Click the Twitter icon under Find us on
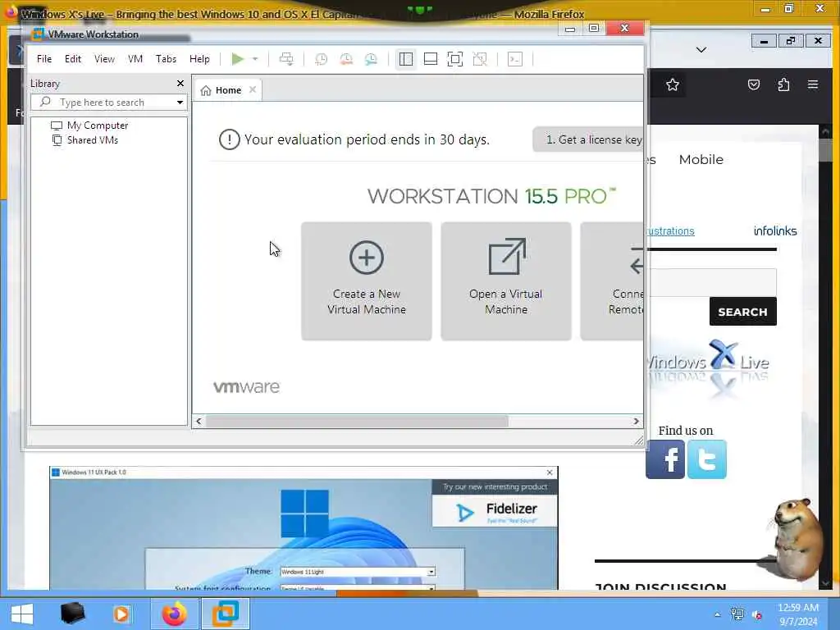The width and height of the screenshot is (840, 630). click(x=707, y=459)
